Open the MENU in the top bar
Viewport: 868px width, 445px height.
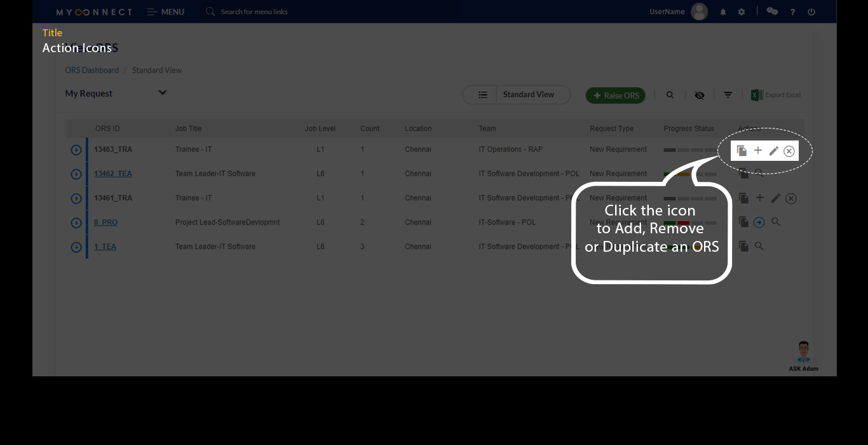click(x=166, y=12)
